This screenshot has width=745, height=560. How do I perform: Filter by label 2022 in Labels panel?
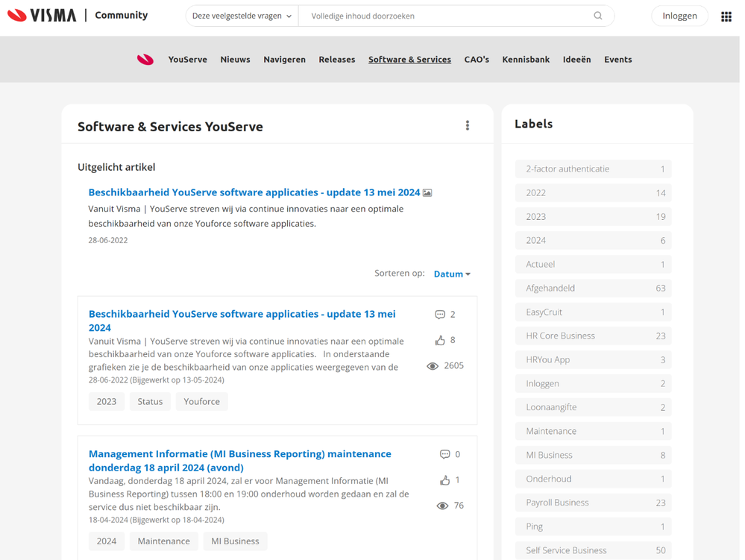(594, 193)
